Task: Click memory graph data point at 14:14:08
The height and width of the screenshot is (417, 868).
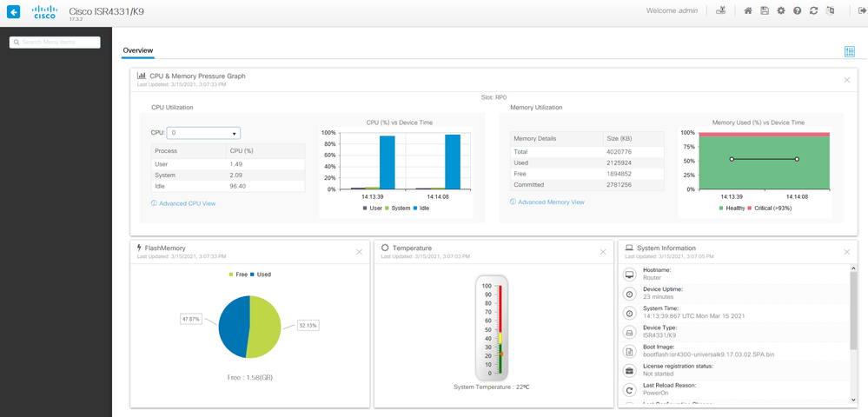Action: tap(797, 159)
